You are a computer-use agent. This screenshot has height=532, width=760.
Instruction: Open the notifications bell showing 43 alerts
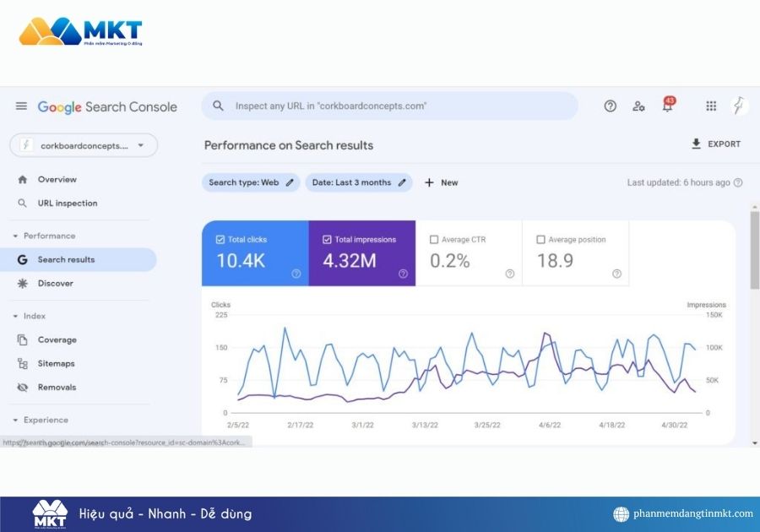point(667,107)
